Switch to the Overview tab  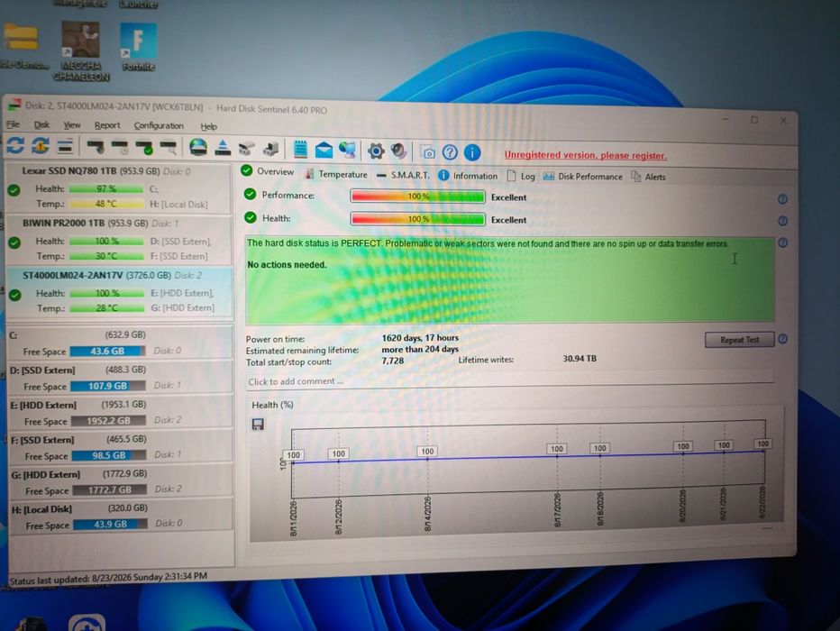(x=268, y=171)
